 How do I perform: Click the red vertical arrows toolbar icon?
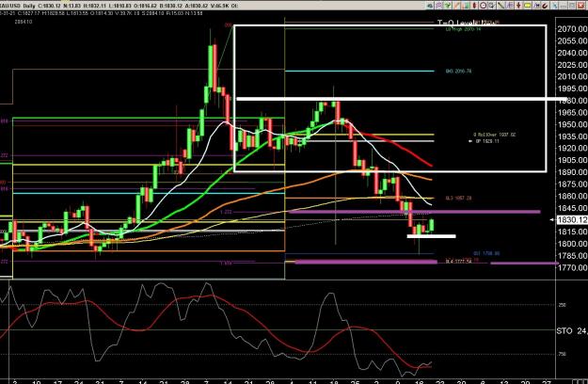[518, 6]
